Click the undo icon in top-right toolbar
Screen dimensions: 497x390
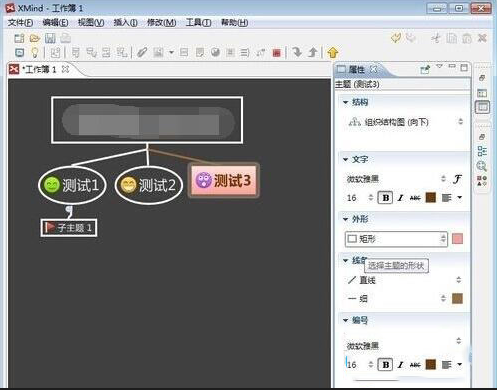pos(396,38)
